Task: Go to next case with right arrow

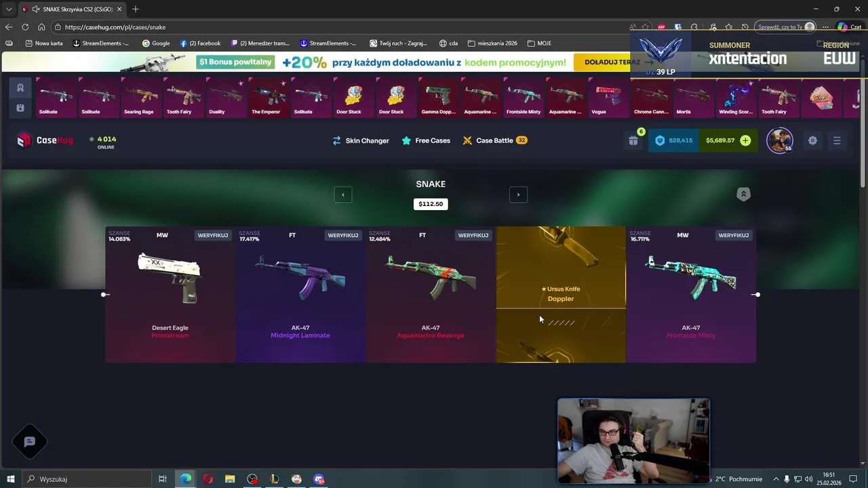Action: coord(518,195)
